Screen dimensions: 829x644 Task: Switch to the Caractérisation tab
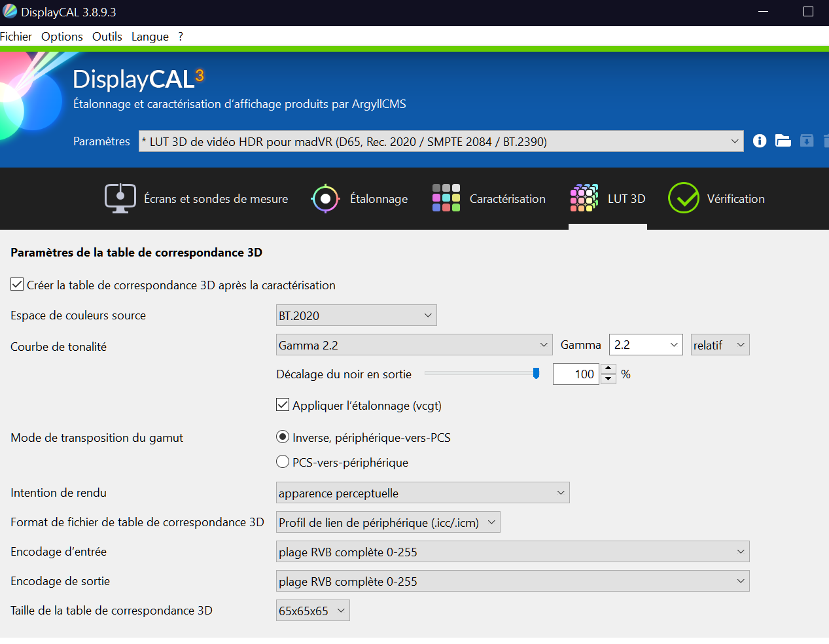489,198
